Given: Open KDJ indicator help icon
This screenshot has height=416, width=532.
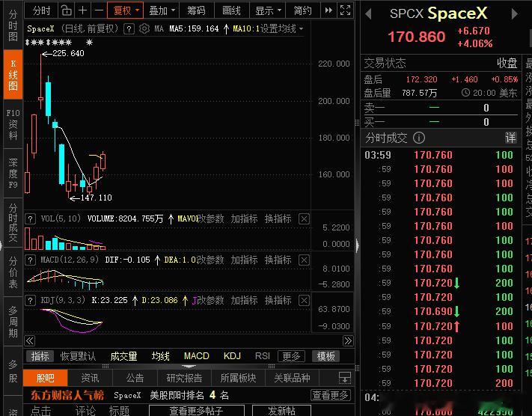Looking at the screenshot, I should [x=30, y=301].
